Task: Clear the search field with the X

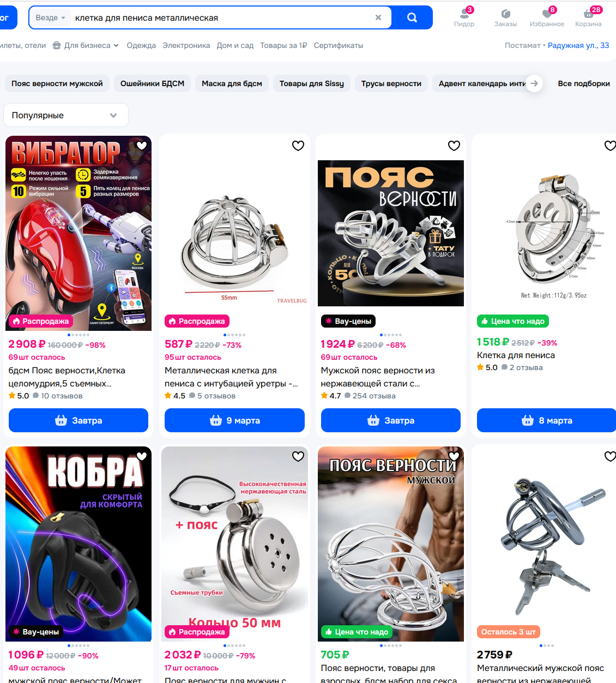Action: [x=378, y=17]
